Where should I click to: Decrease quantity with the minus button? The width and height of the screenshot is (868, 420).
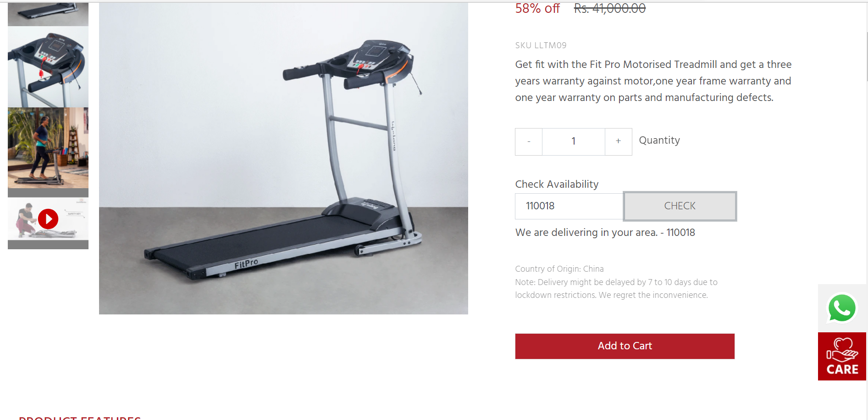(x=529, y=141)
